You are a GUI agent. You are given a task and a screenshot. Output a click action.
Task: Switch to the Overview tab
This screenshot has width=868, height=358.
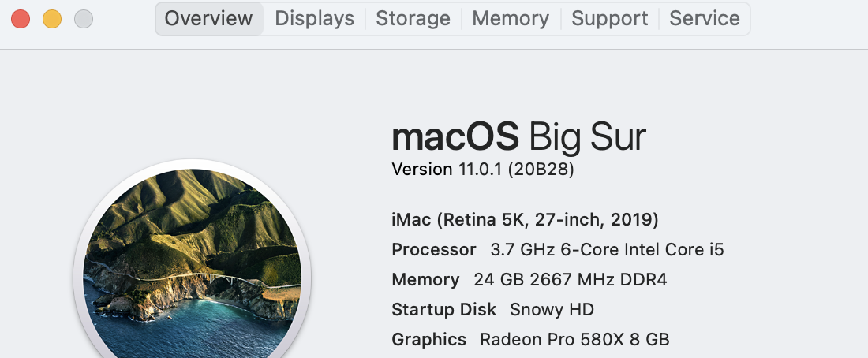pos(209,18)
